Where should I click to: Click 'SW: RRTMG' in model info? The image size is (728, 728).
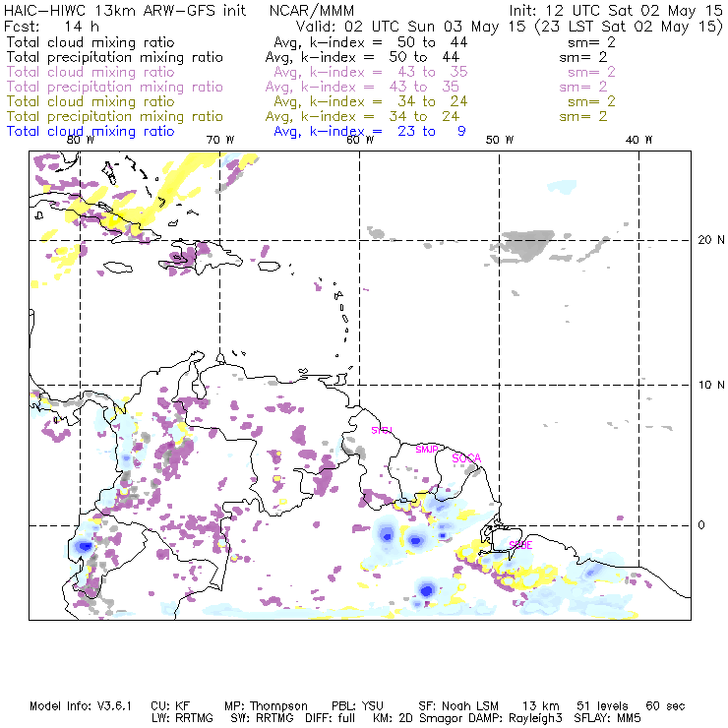point(262,718)
